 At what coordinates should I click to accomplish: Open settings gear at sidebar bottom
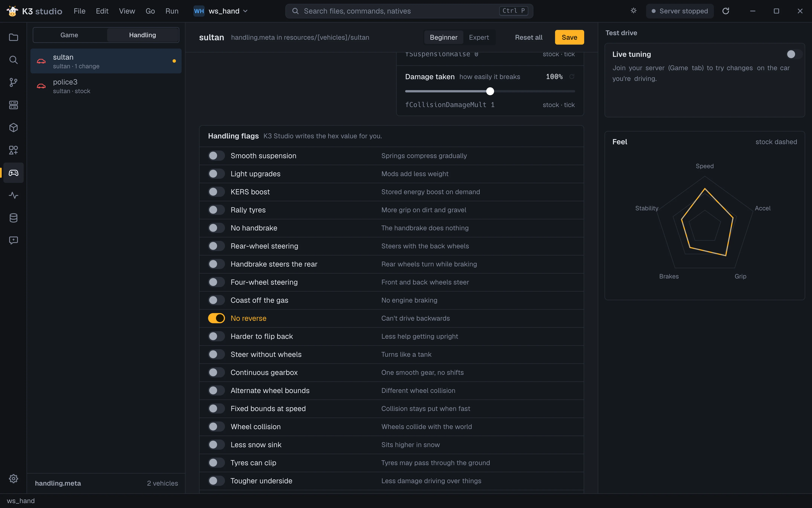13,478
